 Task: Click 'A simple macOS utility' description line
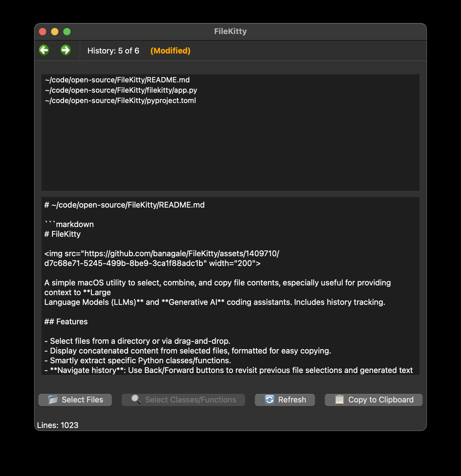click(217, 283)
